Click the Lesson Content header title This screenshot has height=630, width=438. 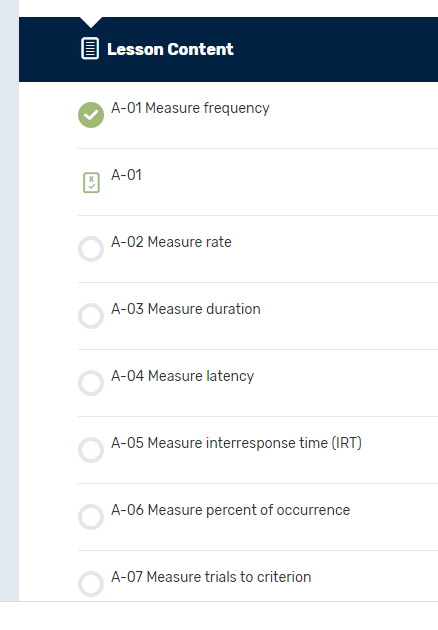pos(170,49)
